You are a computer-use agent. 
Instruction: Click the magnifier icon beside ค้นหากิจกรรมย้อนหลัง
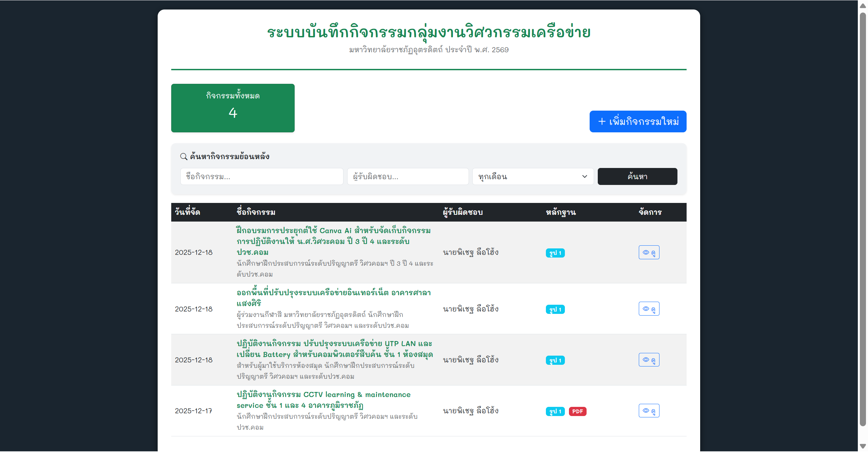pyautogui.click(x=183, y=156)
